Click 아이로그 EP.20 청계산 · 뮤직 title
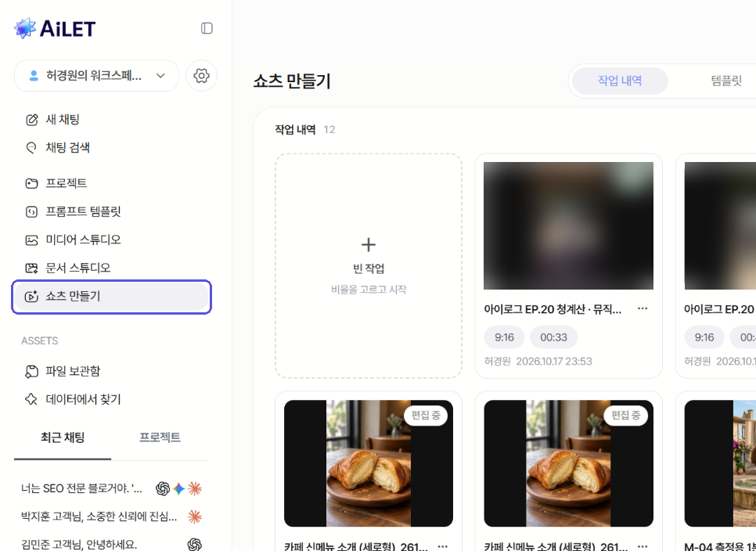Screen dimensions: 756x551 point(553,309)
